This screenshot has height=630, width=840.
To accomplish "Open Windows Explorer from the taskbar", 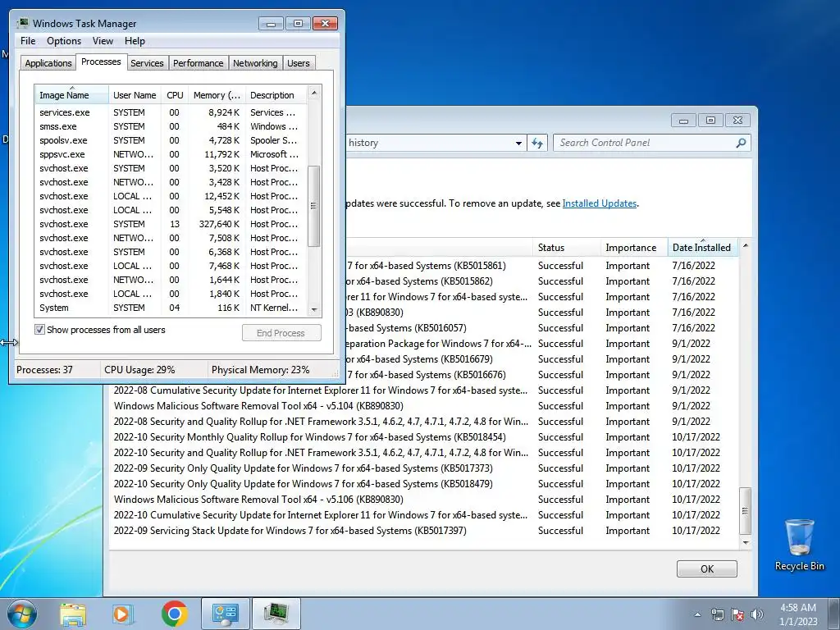I will 73,614.
